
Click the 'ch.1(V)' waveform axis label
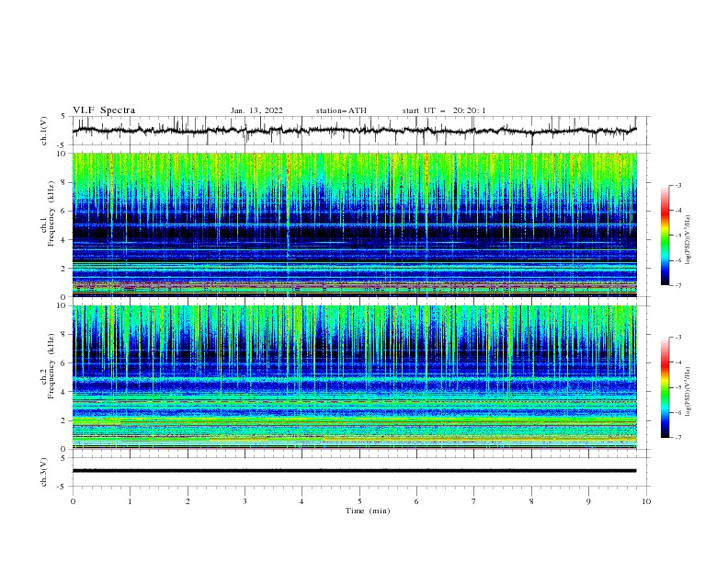click(44, 131)
